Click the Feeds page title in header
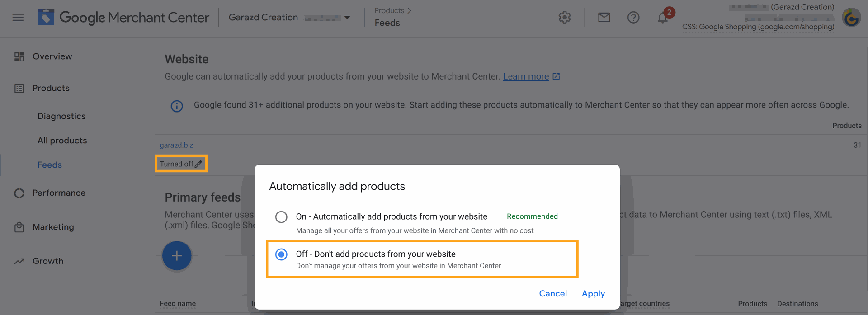This screenshot has height=315, width=868. click(387, 23)
